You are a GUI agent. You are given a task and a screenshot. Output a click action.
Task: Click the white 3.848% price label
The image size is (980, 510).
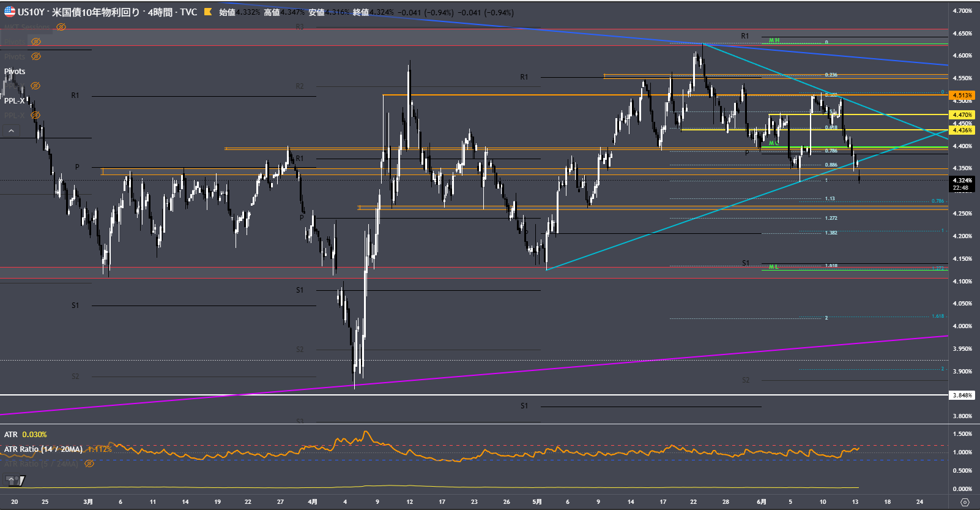click(962, 395)
